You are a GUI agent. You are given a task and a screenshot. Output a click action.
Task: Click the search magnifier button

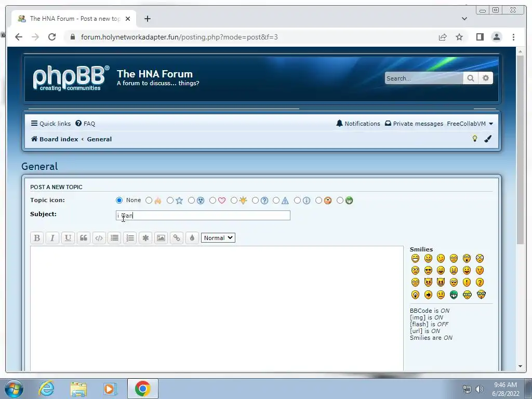pos(471,78)
